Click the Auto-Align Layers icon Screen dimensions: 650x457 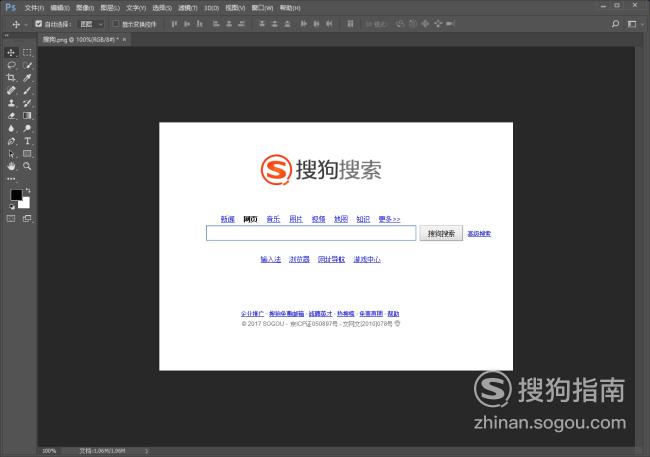(x=350, y=24)
